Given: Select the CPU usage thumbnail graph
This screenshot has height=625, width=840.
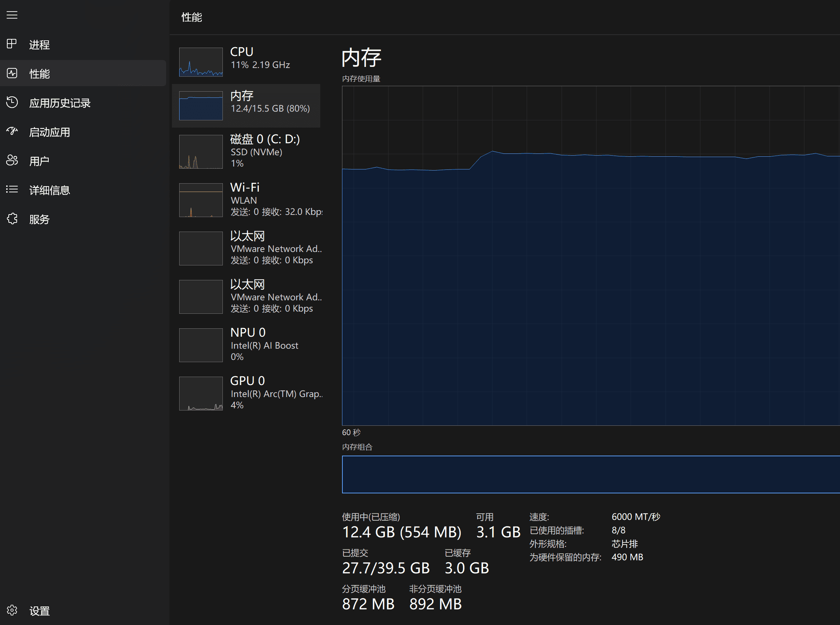Looking at the screenshot, I should (201, 62).
